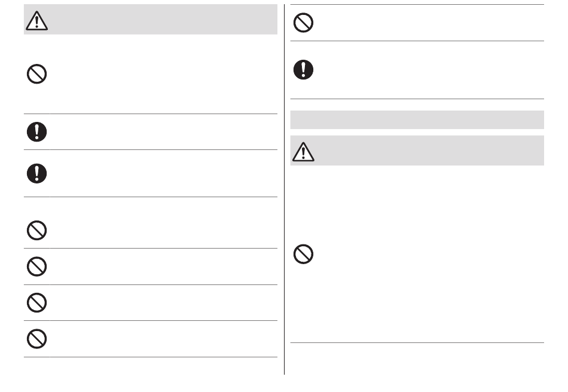Screen dimensions: 568x392
Task: Click the upper exclamation mandatory icon in left column
Action: click(x=36, y=131)
